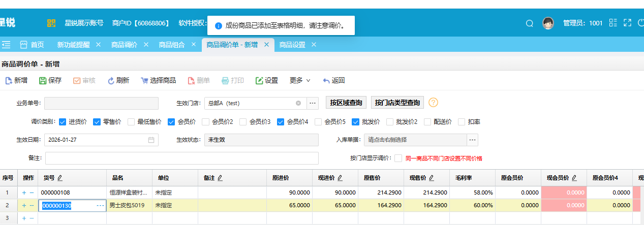Uncheck the 进货价 checkbox
This screenshot has height=225, width=644.
[x=63, y=122]
